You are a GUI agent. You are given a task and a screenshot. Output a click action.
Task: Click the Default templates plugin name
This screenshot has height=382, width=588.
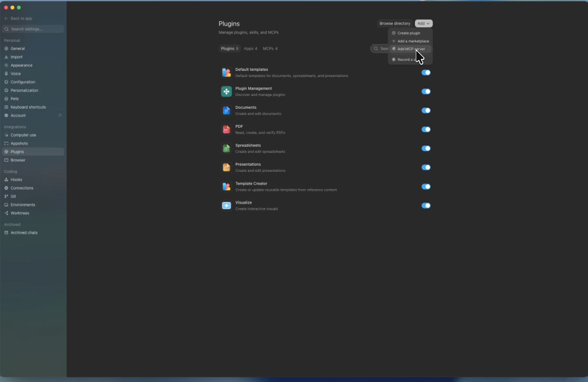(x=252, y=70)
